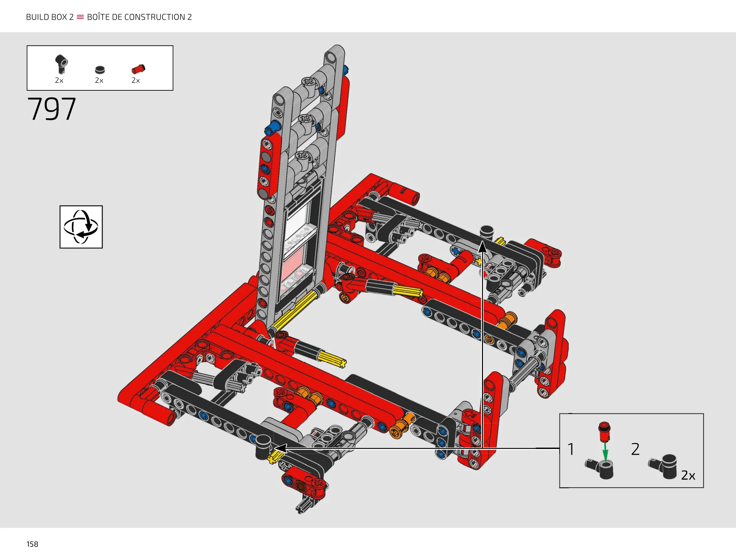Click the red pin in sub-step 1
This screenshot has width=736, height=560.
tap(604, 431)
